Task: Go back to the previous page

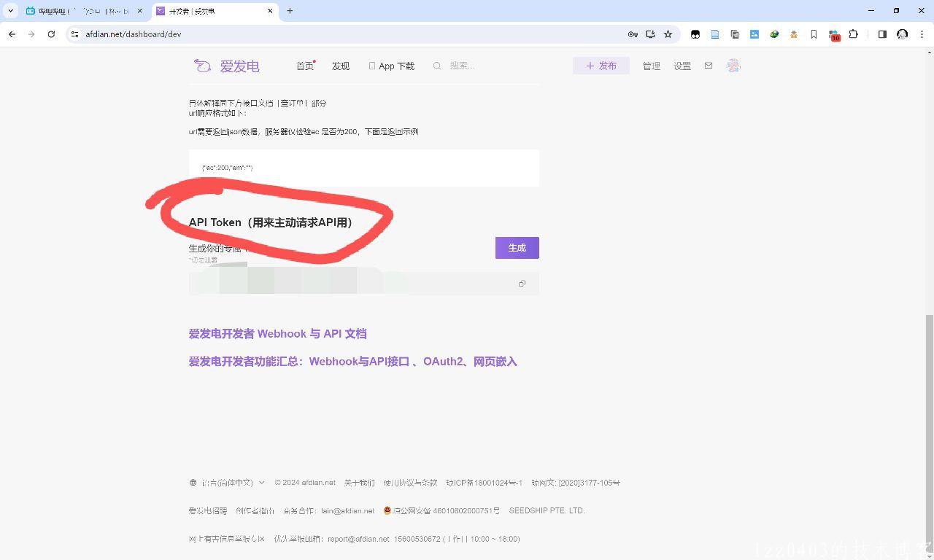Action: pyautogui.click(x=12, y=34)
